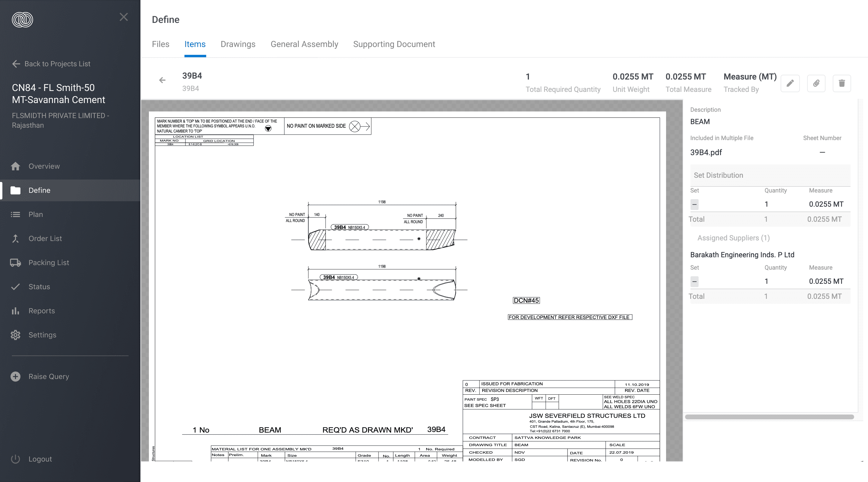Close the sidebar with the X icon
This screenshot has width=868, height=482.
tap(124, 17)
